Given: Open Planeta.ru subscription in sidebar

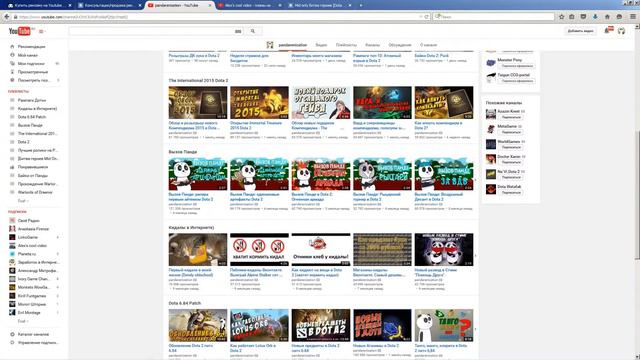Looking at the screenshot, I should [27, 254].
